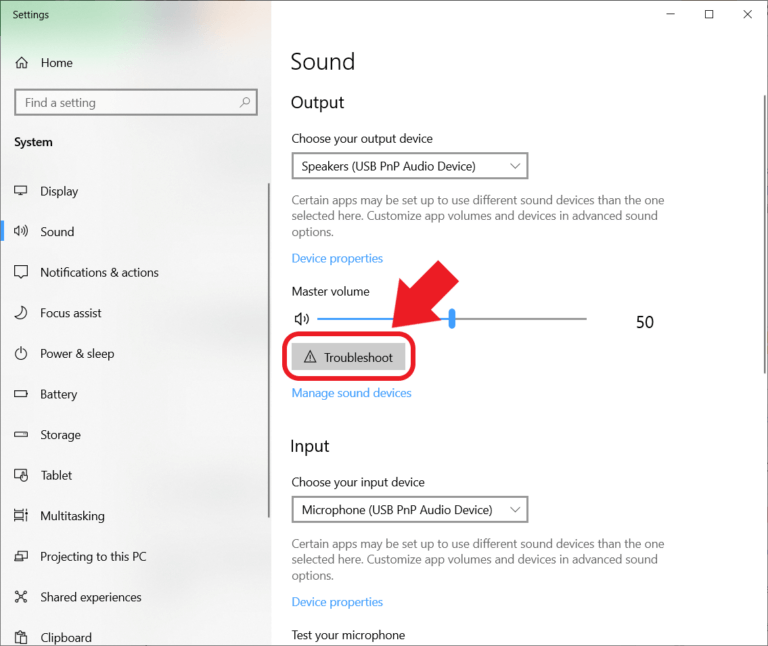Go to Multitasking settings
The height and width of the screenshot is (646, 768).
[x=72, y=516]
